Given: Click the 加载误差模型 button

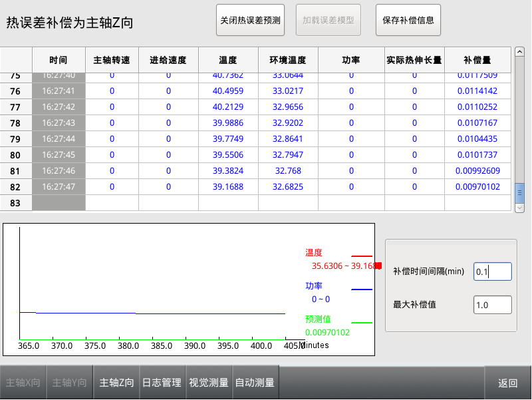Looking at the screenshot, I should pos(329,20).
